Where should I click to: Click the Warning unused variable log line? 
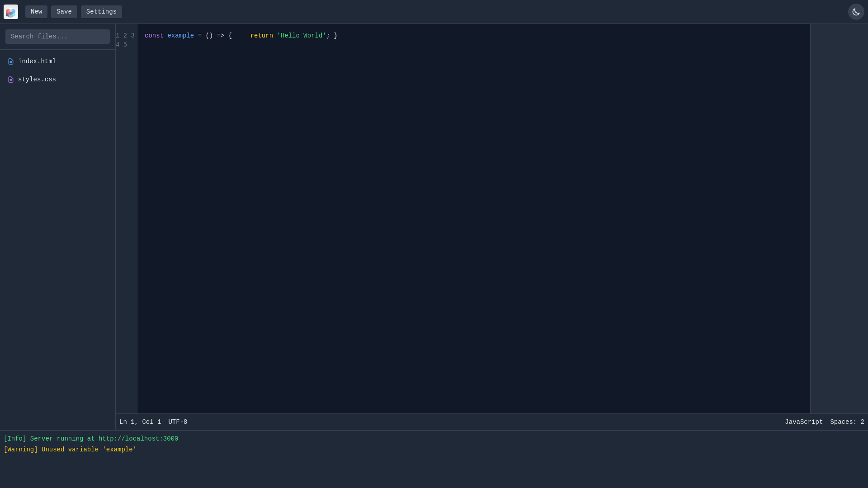click(70, 450)
